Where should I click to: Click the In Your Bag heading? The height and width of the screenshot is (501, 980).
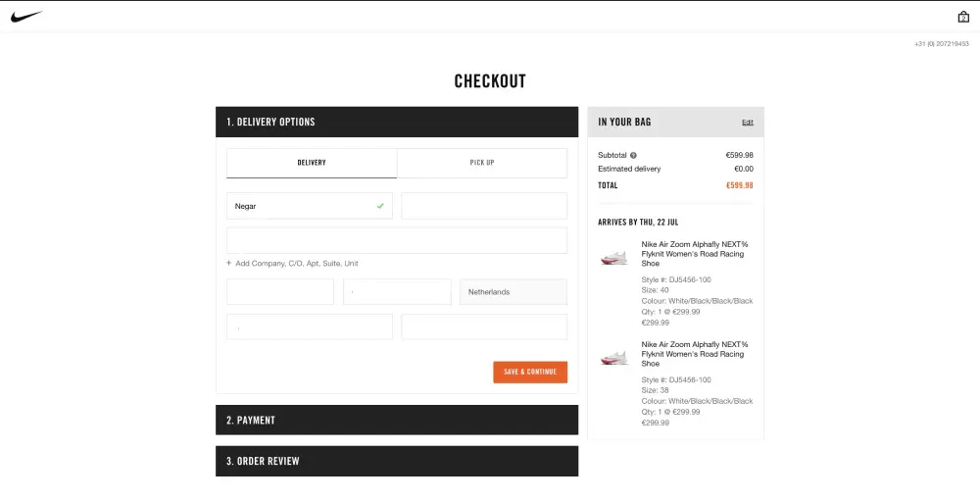(x=624, y=122)
